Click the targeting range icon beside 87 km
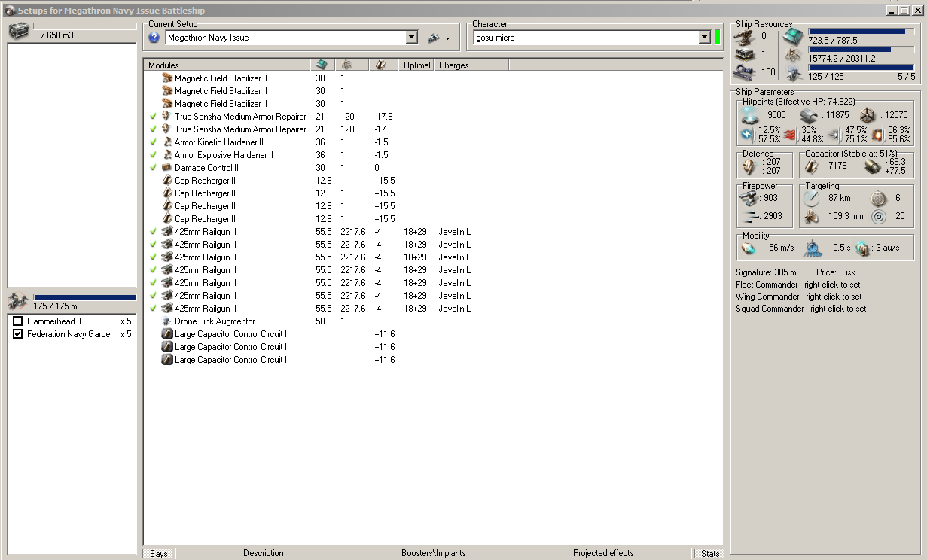Screen dimensions: 927x560 tap(812, 198)
